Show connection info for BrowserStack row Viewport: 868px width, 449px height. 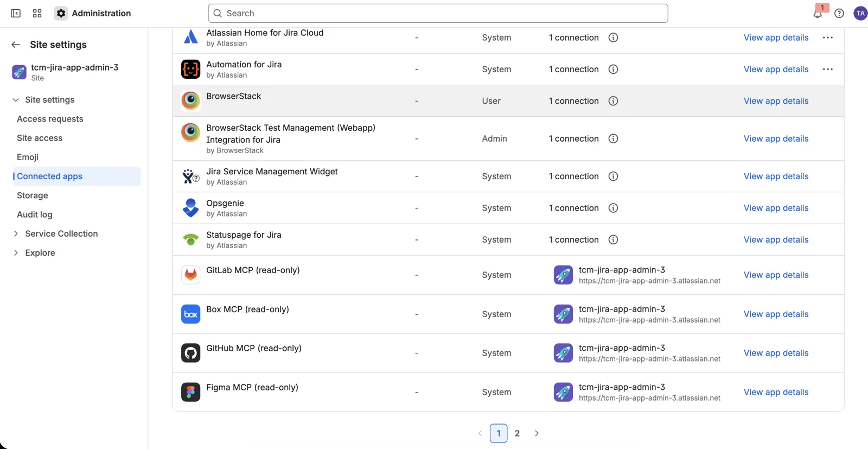tap(613, 101)
